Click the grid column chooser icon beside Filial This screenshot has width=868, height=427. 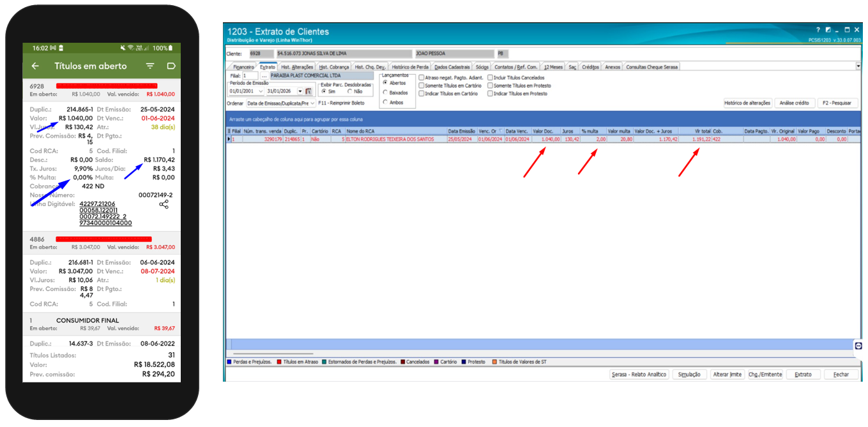[x=229, y=130]
